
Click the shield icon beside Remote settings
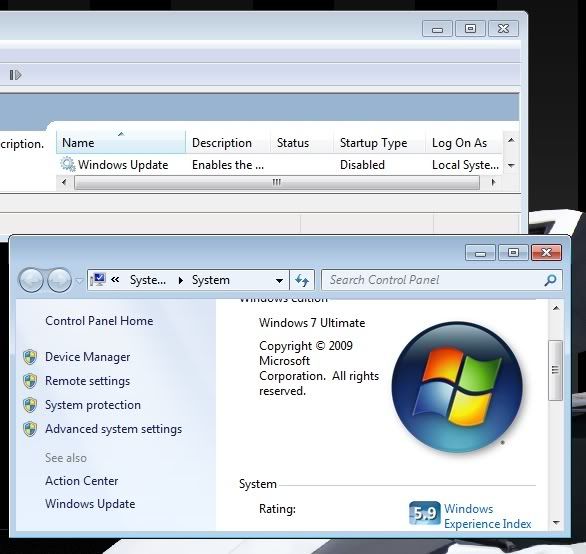[30, 381]
